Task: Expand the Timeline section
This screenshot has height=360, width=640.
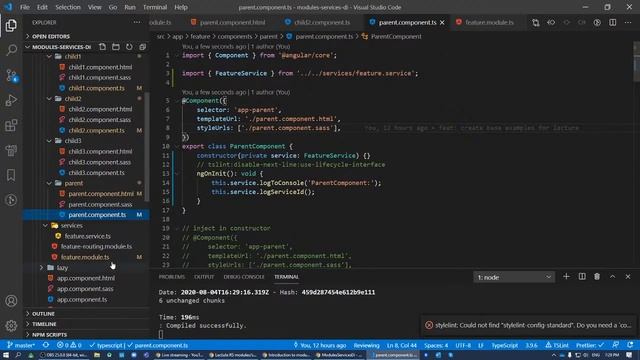Action: [44, 324]
